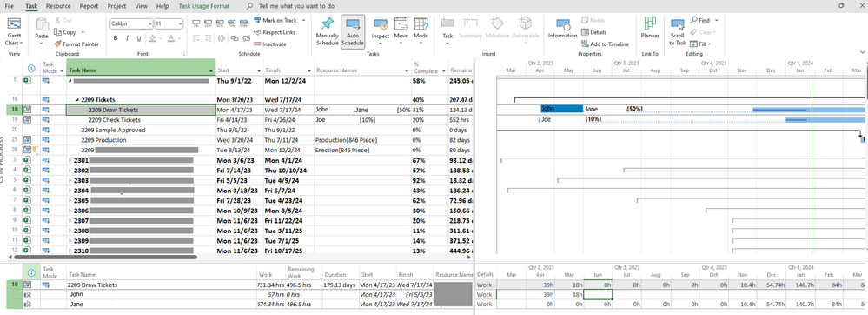This screenshot has height=315, width=868.
Task: Toggle the Respect Links option
Action: [x=275, y=32]
